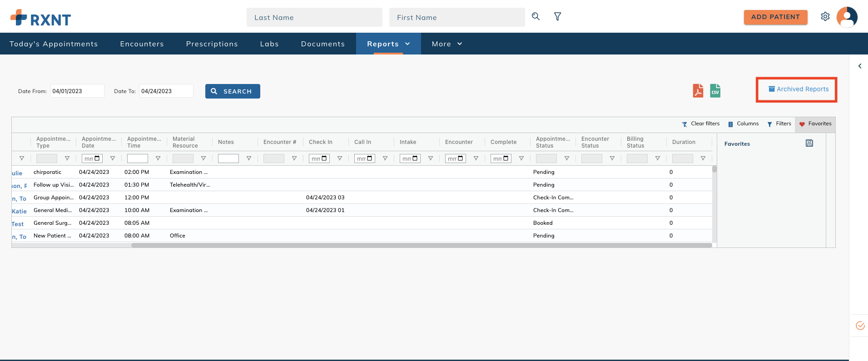Click the Notes filter input

(228, 158)
